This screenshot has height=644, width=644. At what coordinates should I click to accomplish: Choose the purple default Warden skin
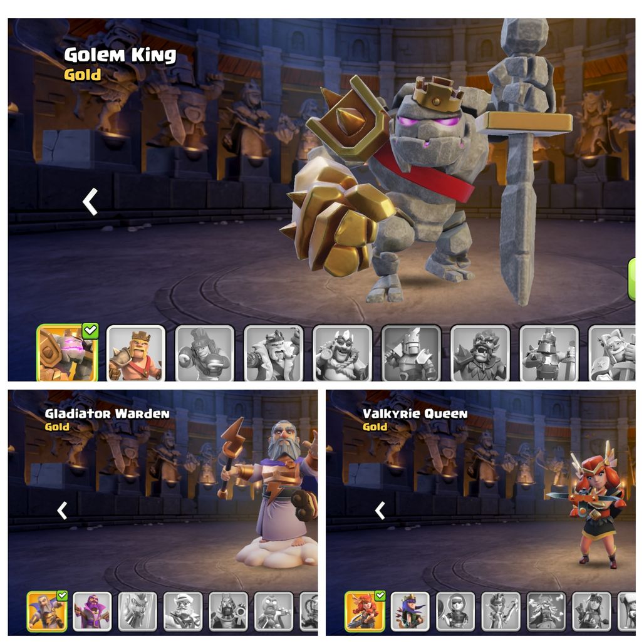pos(92,611)
